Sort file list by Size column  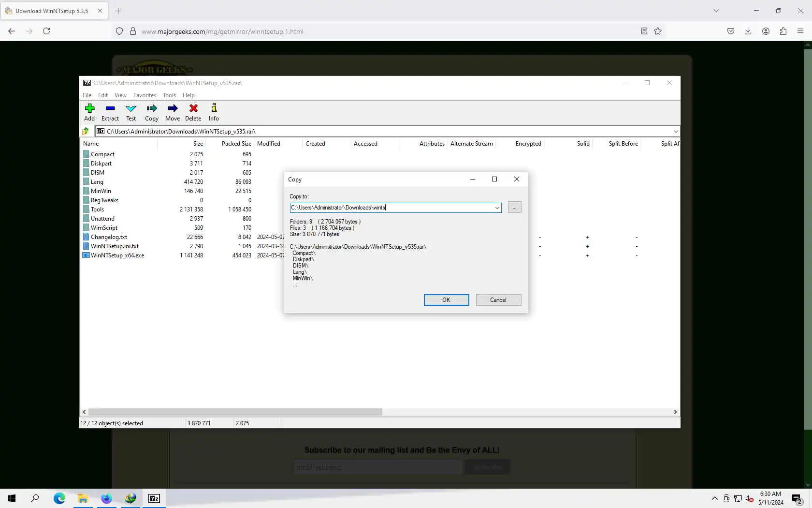[182, 144]
